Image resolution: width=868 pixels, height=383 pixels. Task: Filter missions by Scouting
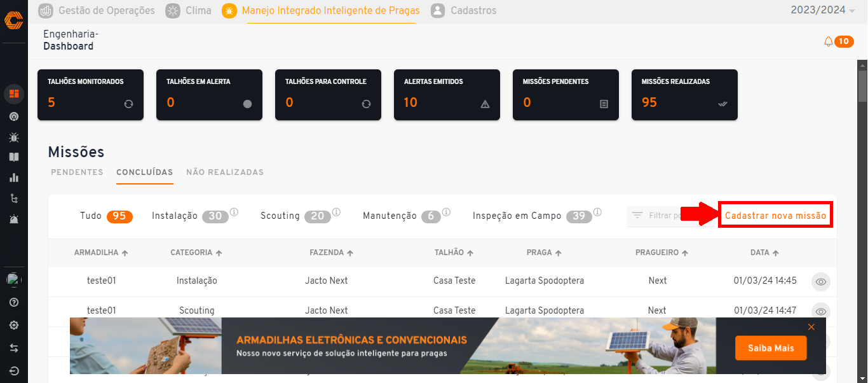click(x=295, y=216)
